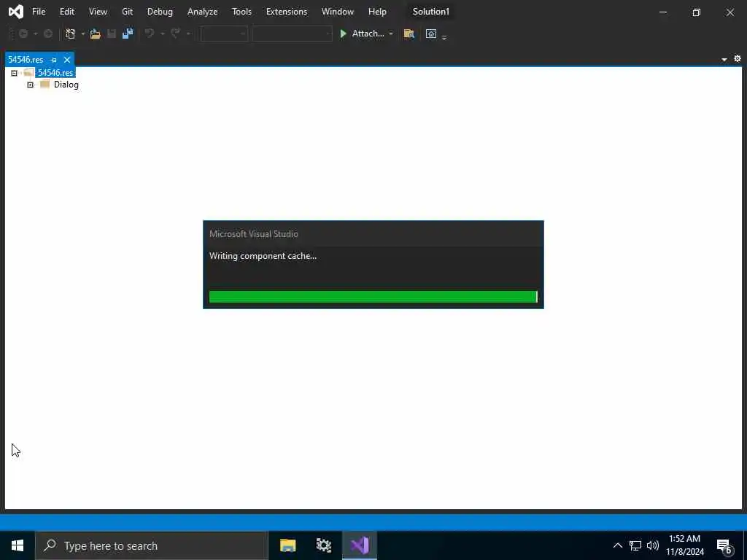
Task: Open the Debug menu
Action: pyautogui.click(x=160, y=12)
